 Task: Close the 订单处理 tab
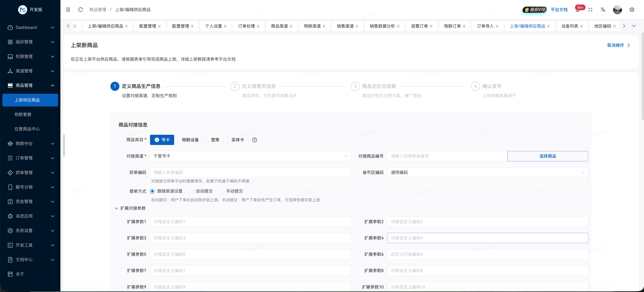click(258, 26)
